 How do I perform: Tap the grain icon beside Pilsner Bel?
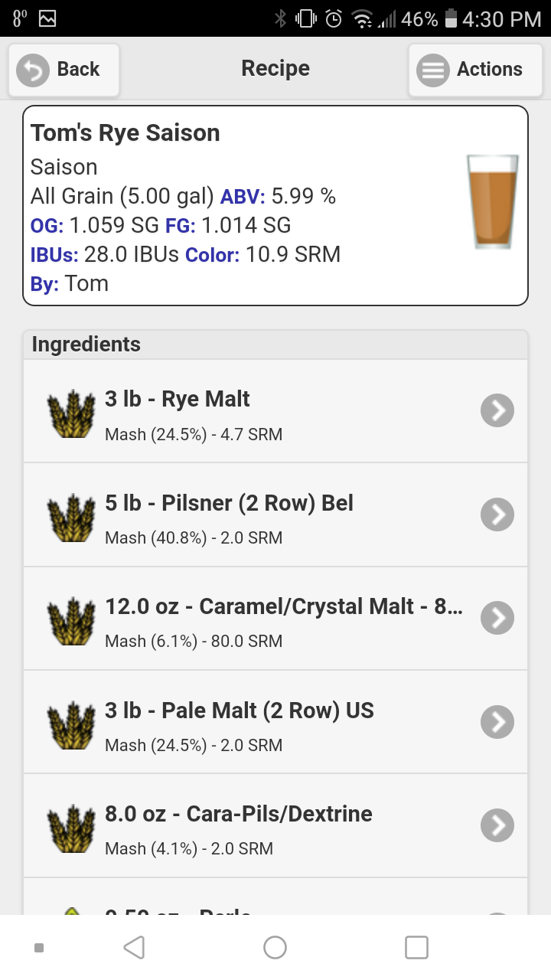pyautogui.click(x=71, y=518)
